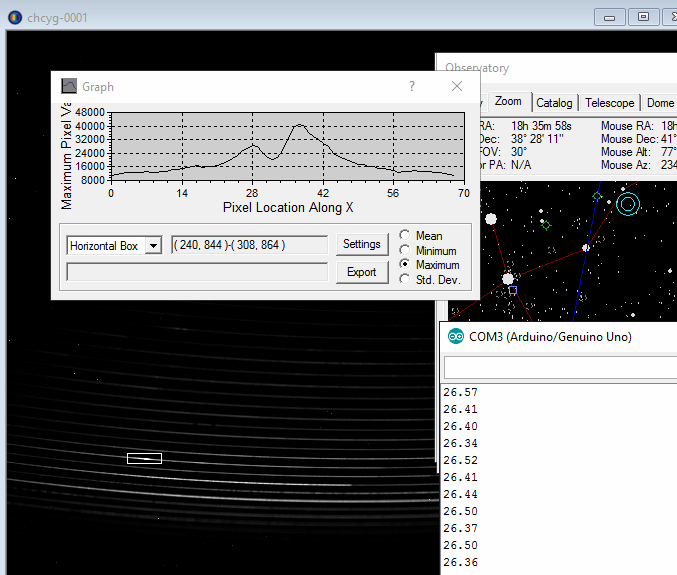Viewport: 677px width, 575px height.
Task: Click the Arduino COM3 window icon
Action: pyautogui.click(x=456, y=337)
